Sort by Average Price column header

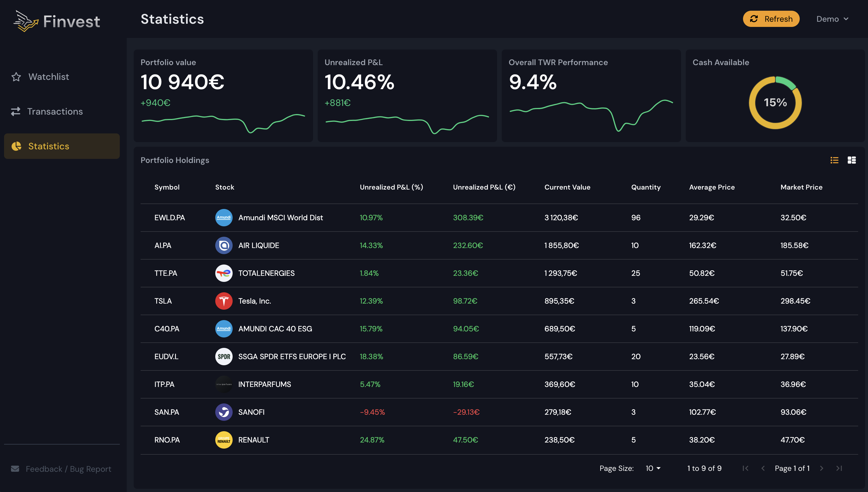(x=712, y=187)
